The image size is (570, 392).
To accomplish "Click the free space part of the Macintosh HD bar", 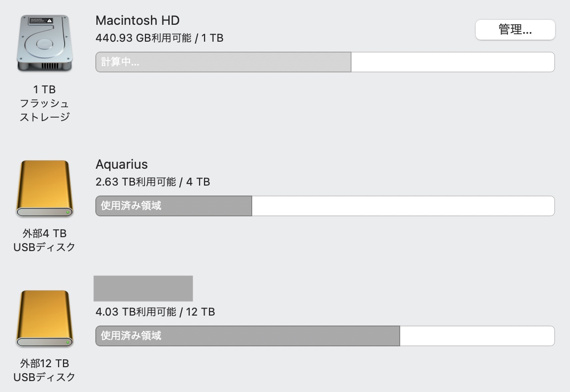I will 452,62.
